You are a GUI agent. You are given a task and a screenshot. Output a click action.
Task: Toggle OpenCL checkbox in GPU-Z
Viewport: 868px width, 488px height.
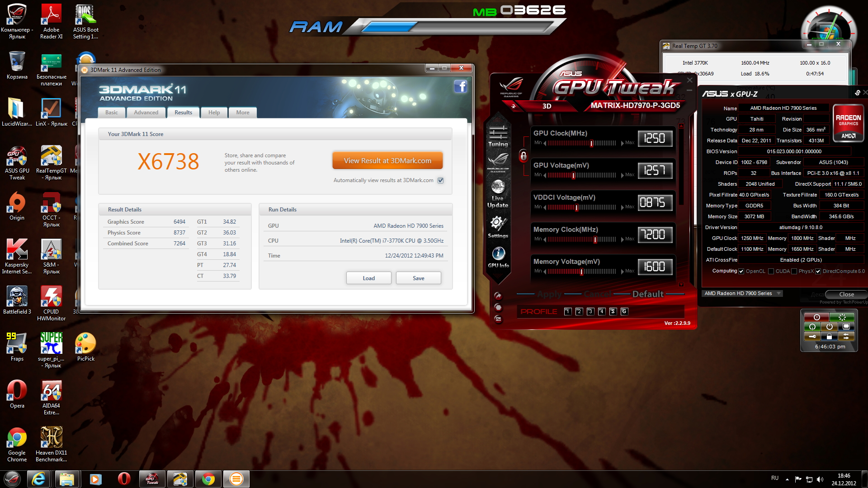point(741,272)
